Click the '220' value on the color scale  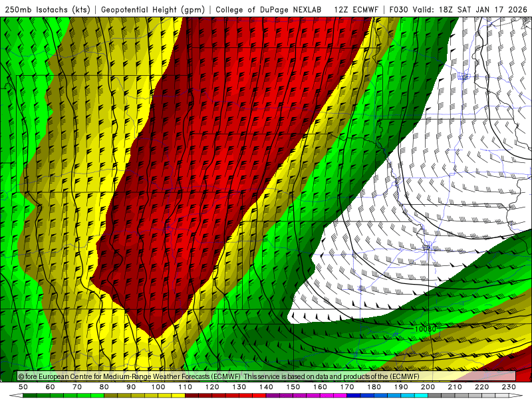[x=481, y=387]
